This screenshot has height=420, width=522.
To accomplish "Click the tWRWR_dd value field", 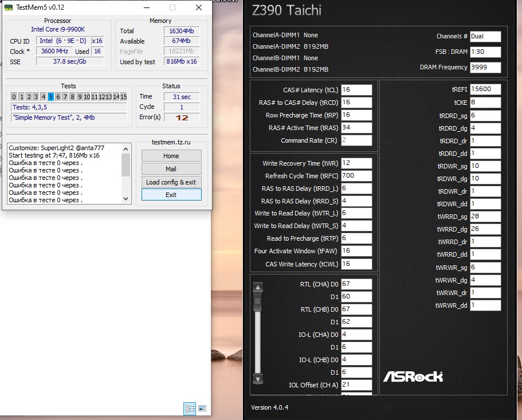I will point(485,305).
